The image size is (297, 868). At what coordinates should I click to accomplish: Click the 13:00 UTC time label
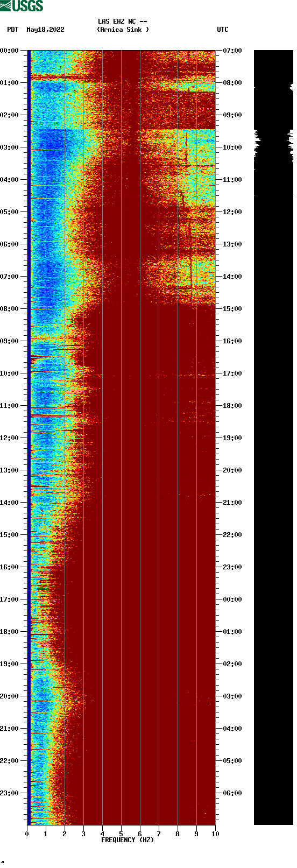232,244
